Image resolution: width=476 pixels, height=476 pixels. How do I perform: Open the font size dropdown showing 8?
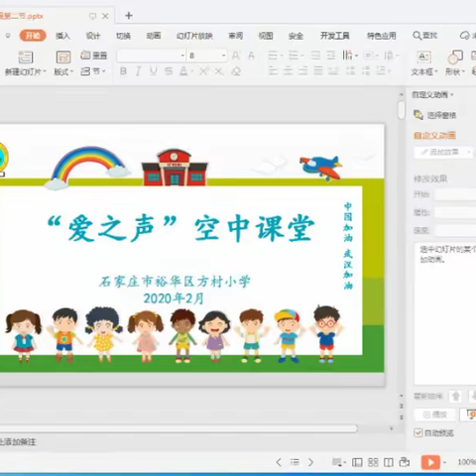[224, 56]
